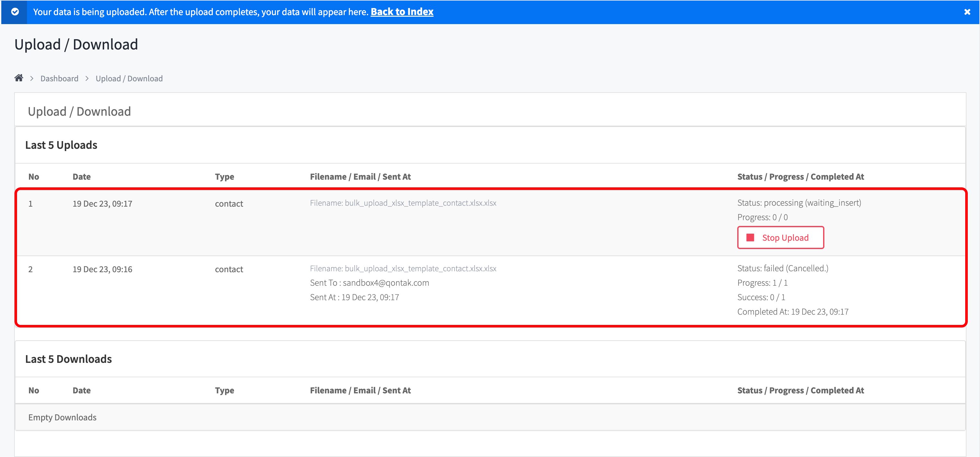Click Upload / Download breadcrumb item
Screen dimensions: 980x457
129,78
